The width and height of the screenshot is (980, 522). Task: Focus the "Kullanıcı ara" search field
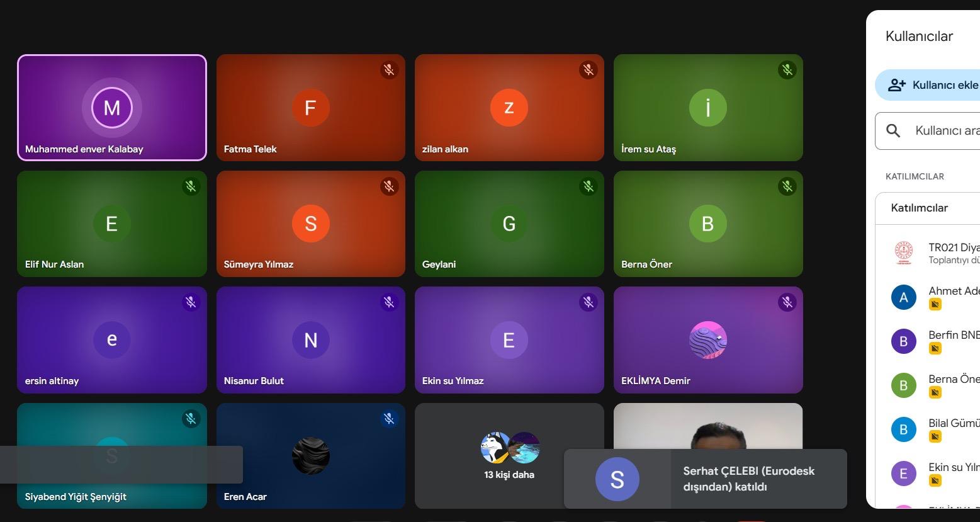click(x=944, y=130)
